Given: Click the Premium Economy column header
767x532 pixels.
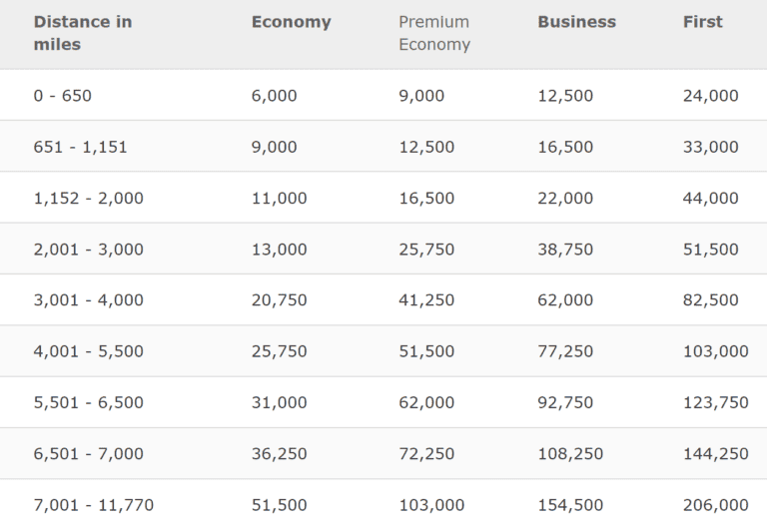Looking at the screenshot, I should click(434, 33).
